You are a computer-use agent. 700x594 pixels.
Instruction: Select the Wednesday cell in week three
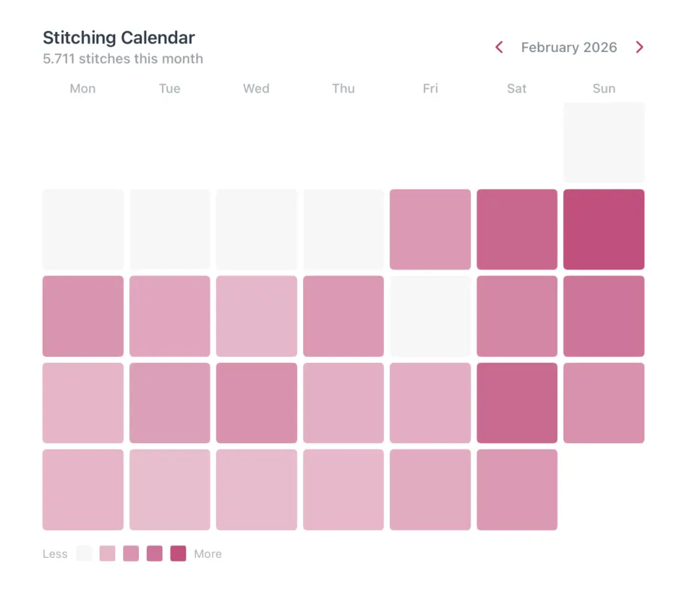[257, 403]
